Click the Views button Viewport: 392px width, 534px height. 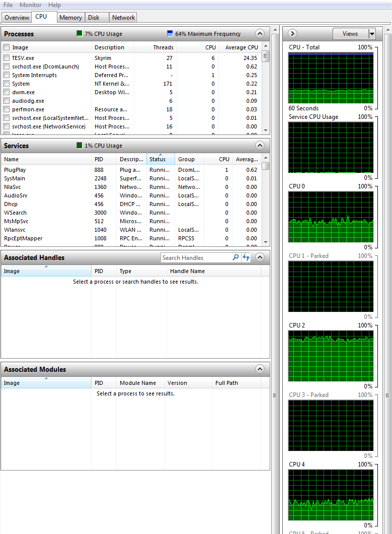pyautogui.click(x=350, y=34)
